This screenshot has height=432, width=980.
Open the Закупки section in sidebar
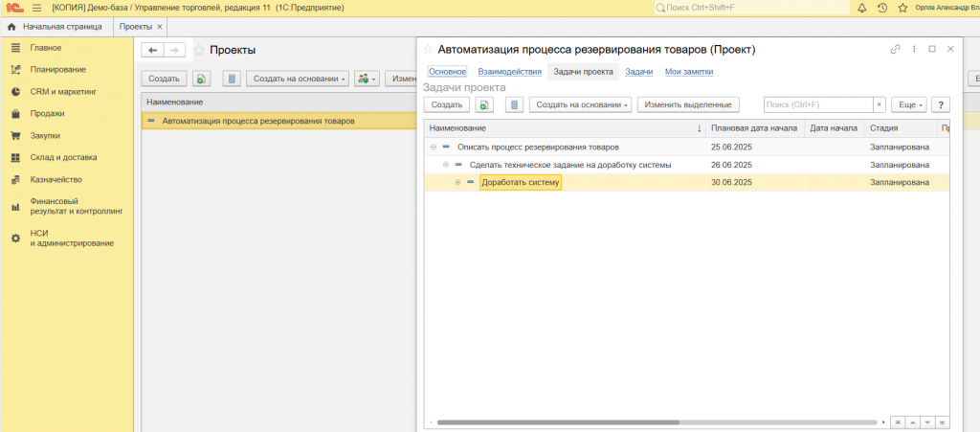[45, 135]
